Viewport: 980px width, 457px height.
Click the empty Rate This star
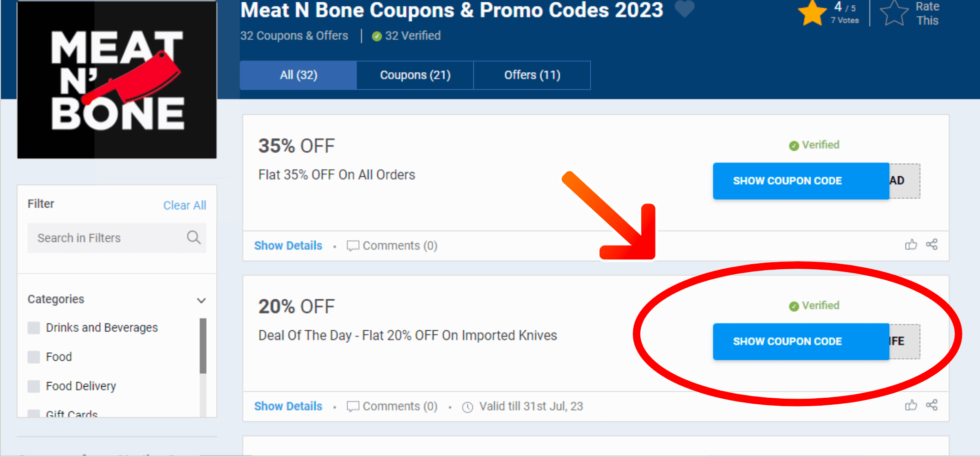[894, 13]
